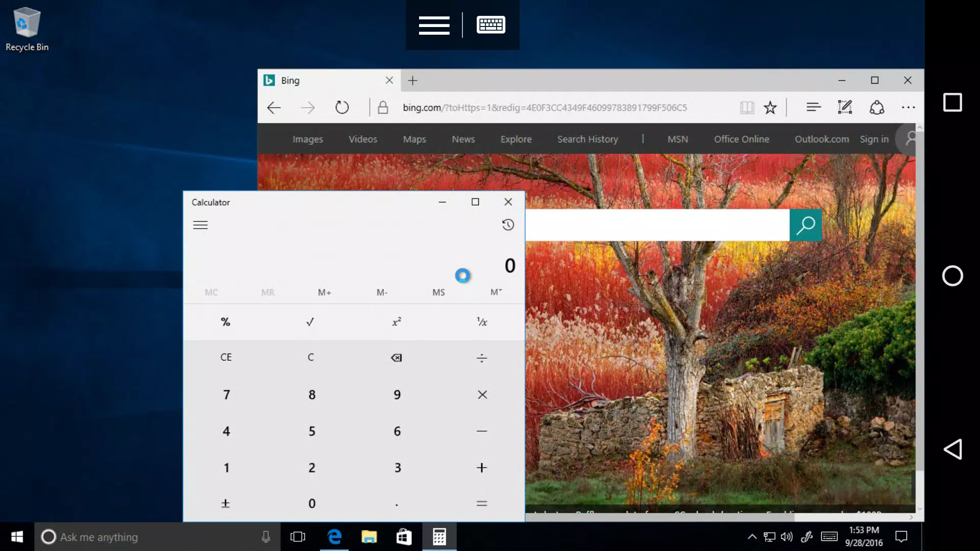Open Calculator history panel
Viewport: 980px width, 551px height.
click(x=507, y=224)
